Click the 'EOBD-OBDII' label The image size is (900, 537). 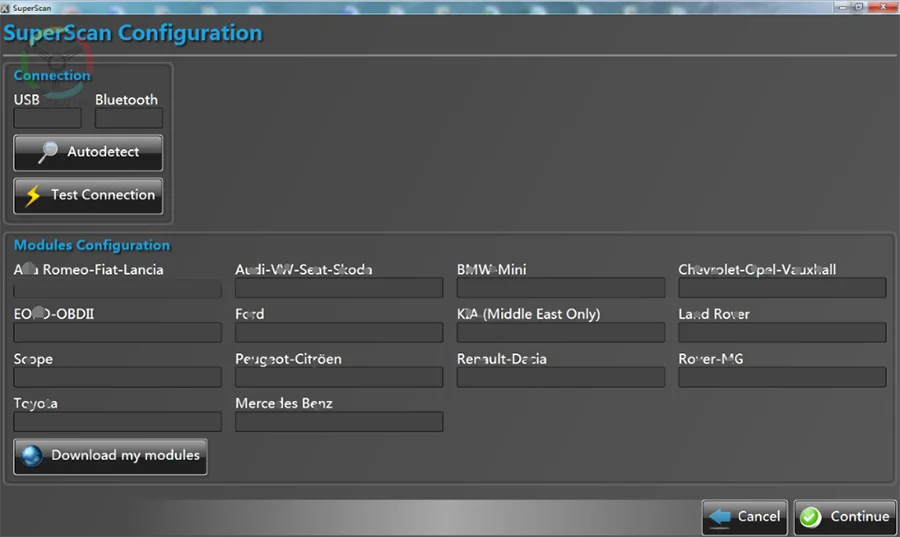54,314
